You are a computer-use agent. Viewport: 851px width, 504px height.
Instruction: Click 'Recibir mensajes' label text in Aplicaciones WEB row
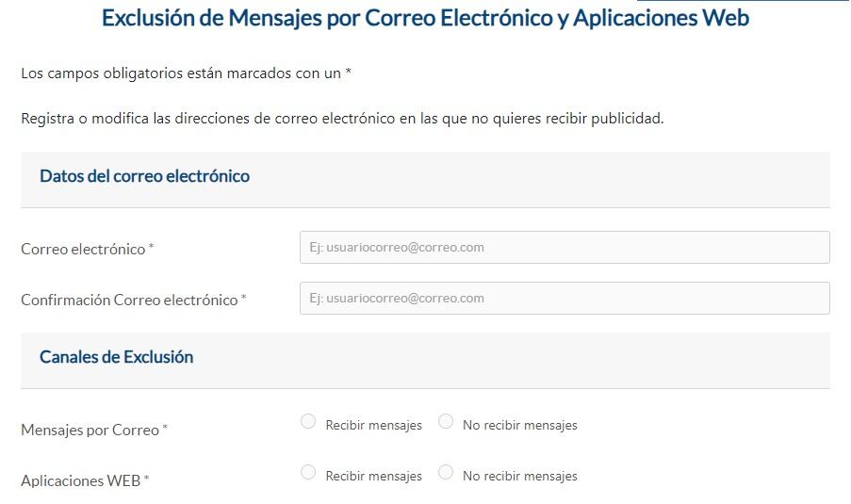pos(373,477)
